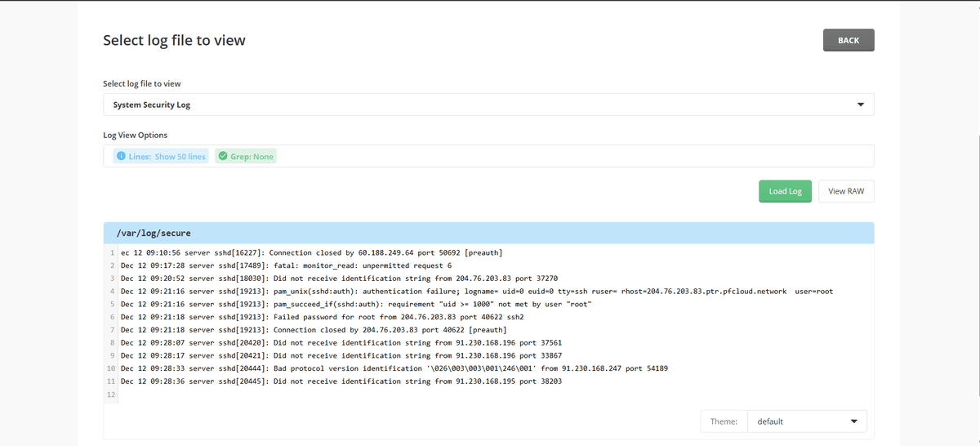Click empty area of Log View Options field

click(x=572, y=156)
